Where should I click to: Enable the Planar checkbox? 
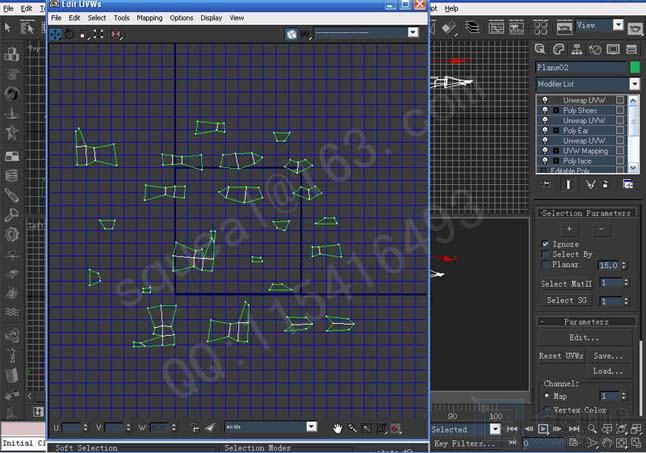point(545,265)
